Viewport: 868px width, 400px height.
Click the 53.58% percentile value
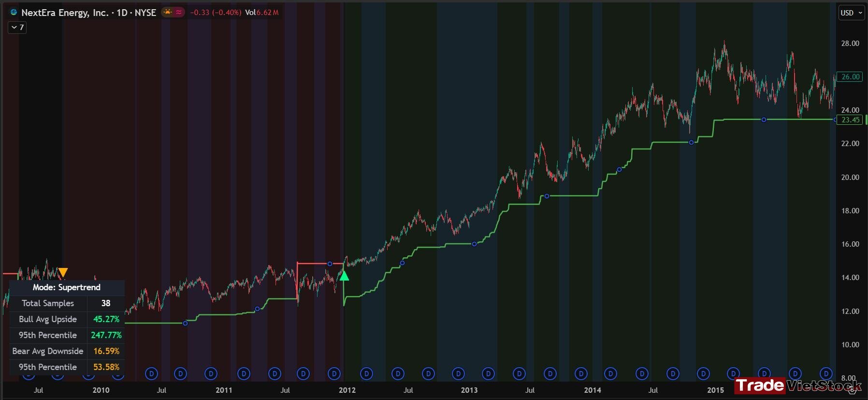[106, 367]
